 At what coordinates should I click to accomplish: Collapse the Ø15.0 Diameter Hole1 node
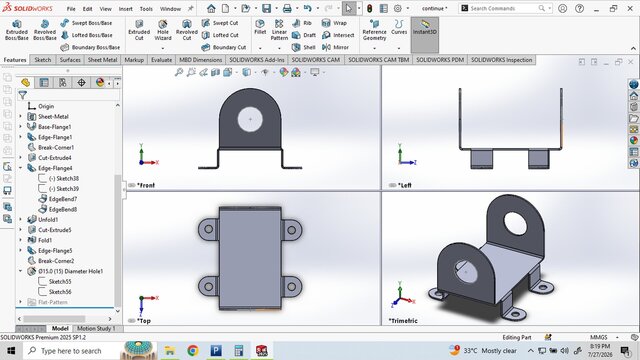point(20,271)
